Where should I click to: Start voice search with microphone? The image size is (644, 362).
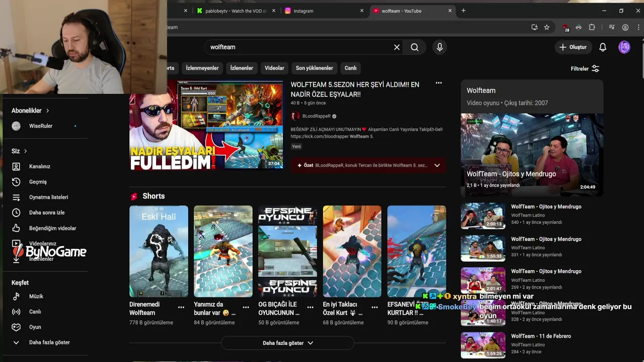coord(440,47)
